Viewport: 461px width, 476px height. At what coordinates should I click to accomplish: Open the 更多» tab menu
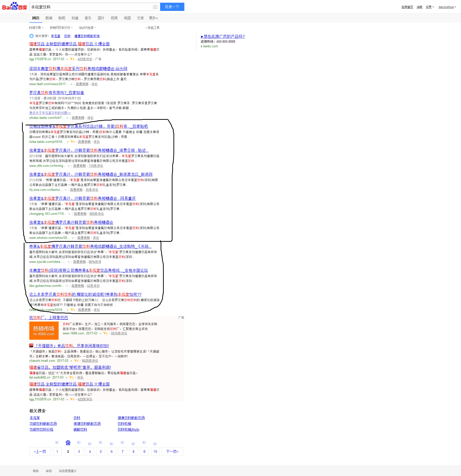(x=154, y=18)
